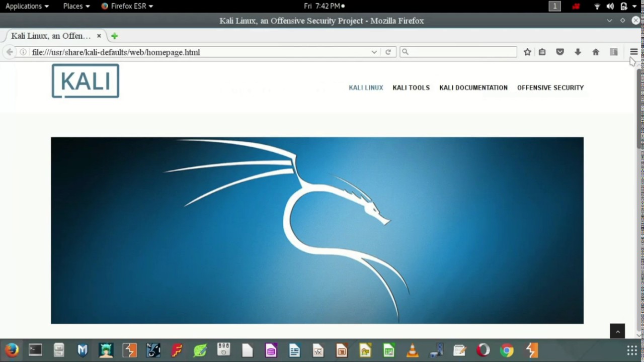Expand the URL history dropdown arrow
The width and height of the screenshot is (644, 362).
(374, 52)
